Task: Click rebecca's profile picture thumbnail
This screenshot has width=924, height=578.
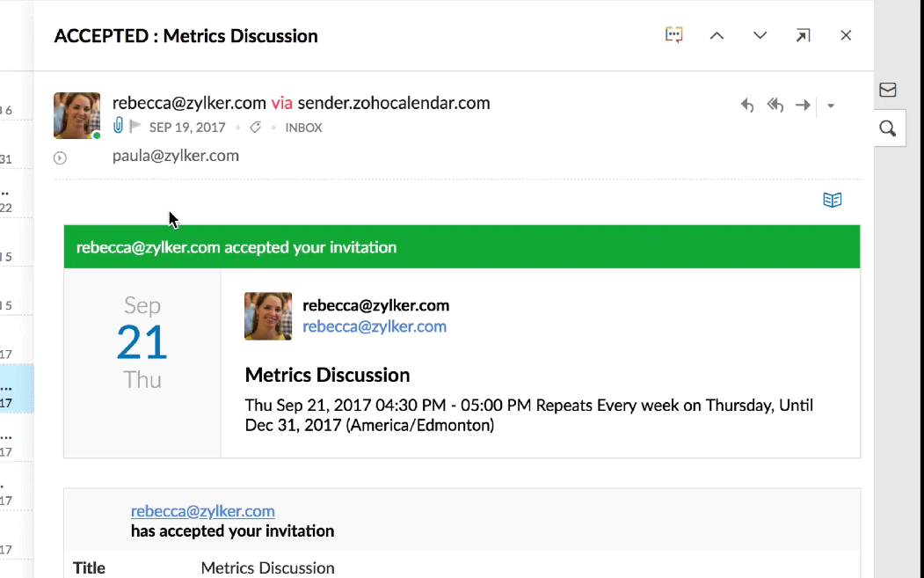Action: pos(76,115)
